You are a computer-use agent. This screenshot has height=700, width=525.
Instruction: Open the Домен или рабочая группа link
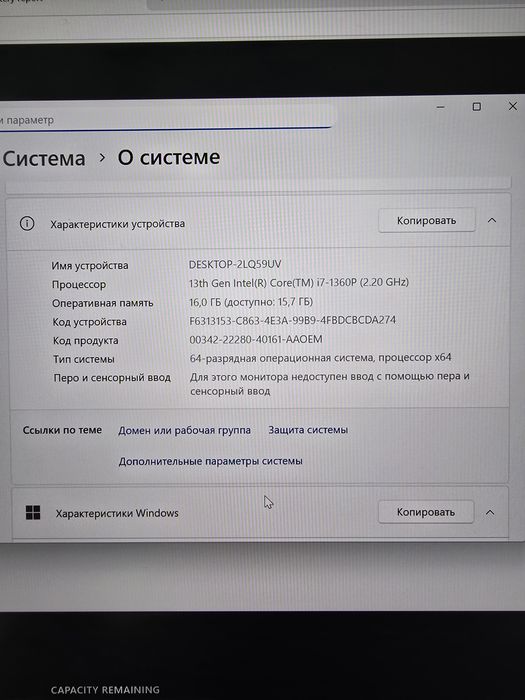click(x=184, y=430)
